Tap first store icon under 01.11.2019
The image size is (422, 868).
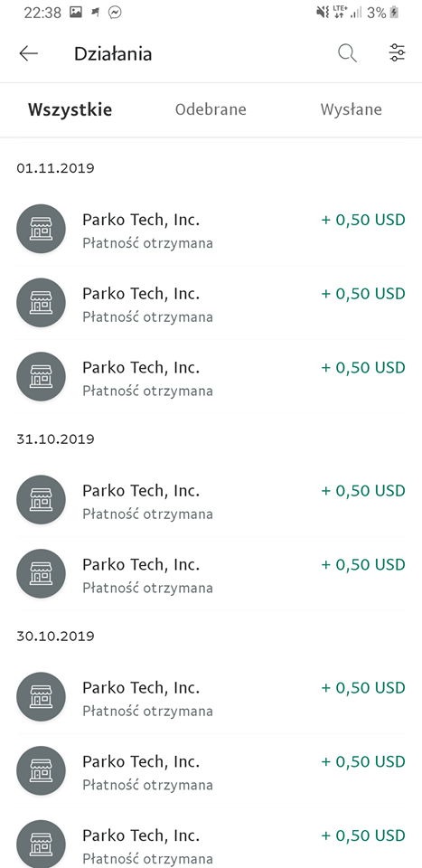click(x=41, y=229)
